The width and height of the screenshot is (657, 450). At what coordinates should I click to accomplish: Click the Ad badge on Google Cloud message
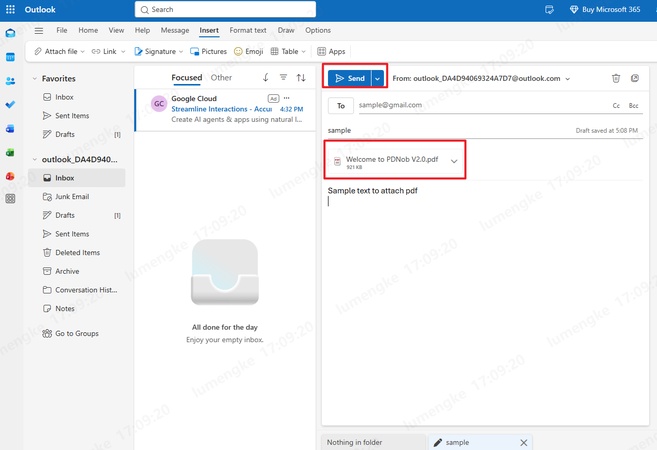pyautogui.click(x=273, y=98)
